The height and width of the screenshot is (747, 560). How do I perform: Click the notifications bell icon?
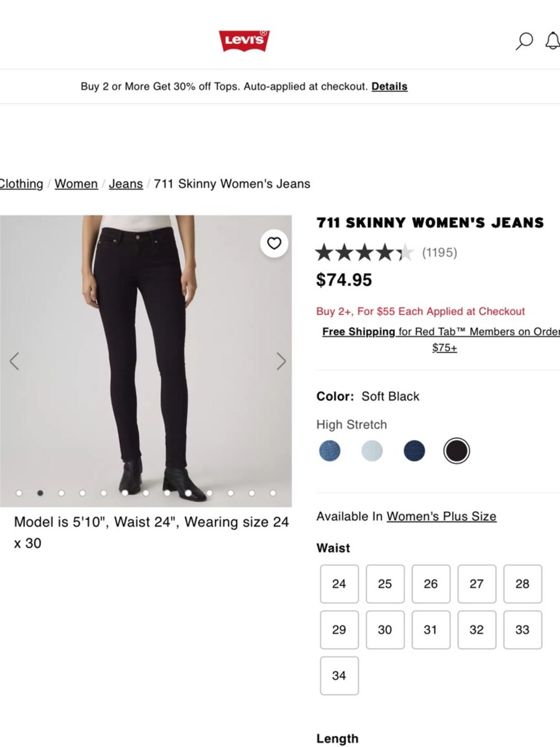click(553, 41)
